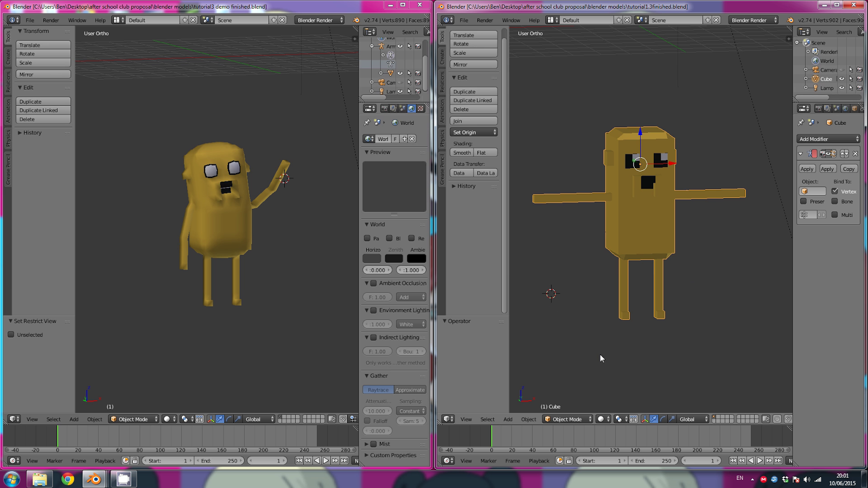Open the World properties tab with globe icon

(412, 108)
